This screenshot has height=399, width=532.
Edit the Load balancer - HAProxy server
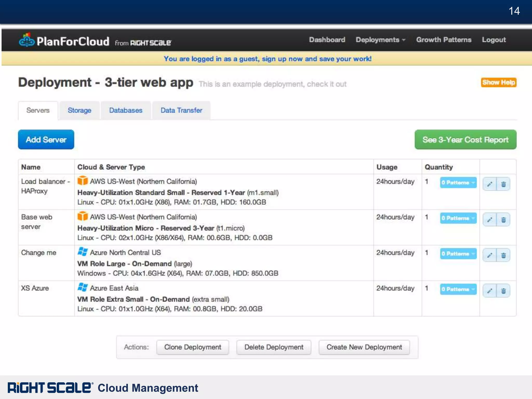pyautogui.click(x=490, y=184)
